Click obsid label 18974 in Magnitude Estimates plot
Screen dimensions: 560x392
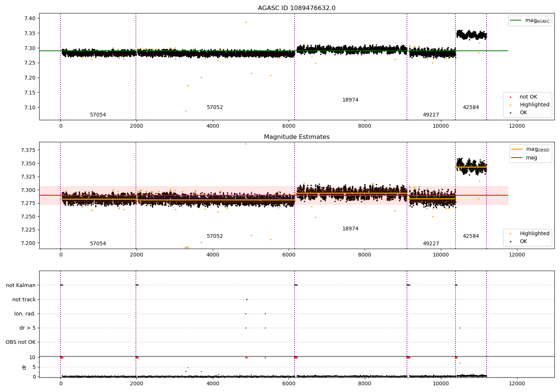350,228
